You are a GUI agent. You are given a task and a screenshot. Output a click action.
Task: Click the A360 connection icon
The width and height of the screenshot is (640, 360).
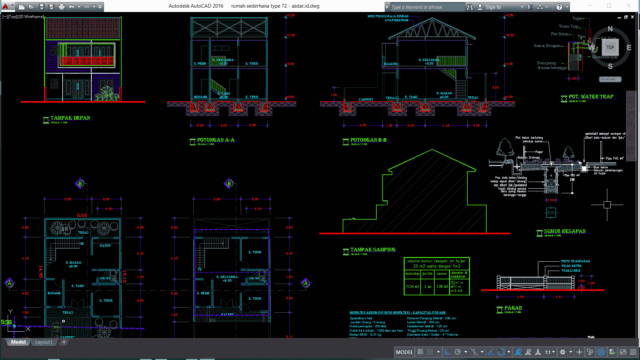coord(540,7)
